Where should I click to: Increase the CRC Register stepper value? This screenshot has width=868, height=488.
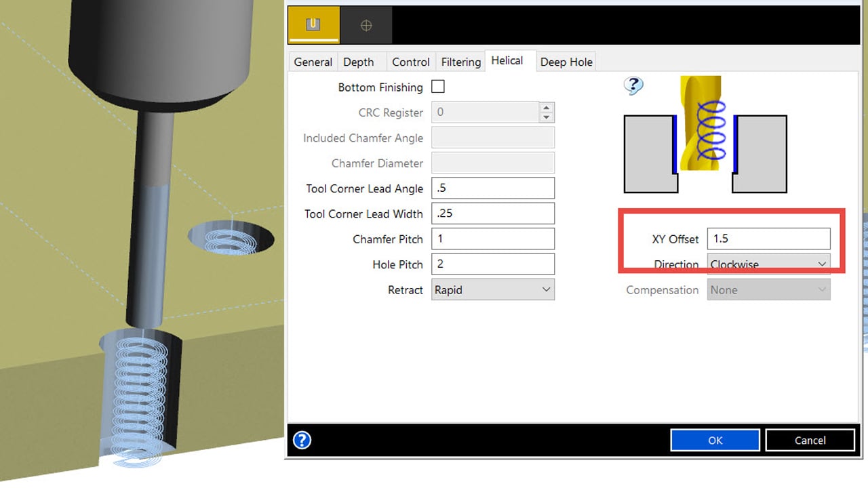click(547, 107)
